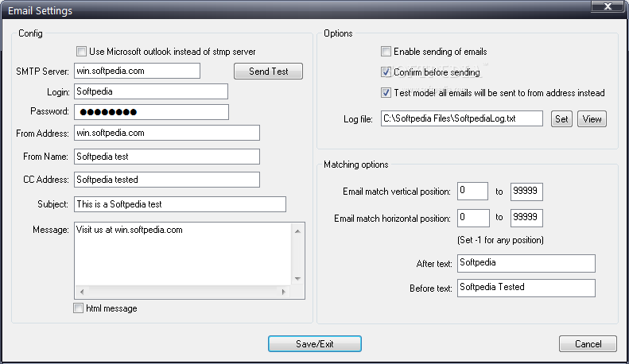629x364 pixels.
Task: Edit vertical position maximum 99999 field
Action: [526, 192]
